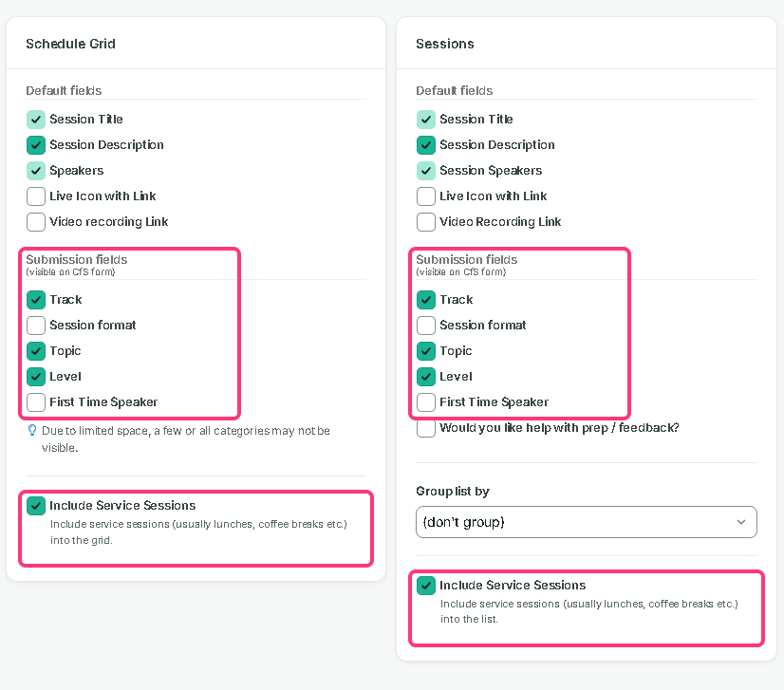Toggle Session Speakers checkbox
The width and height of the screenshot is (784, 690).
(x=426, y=171)
